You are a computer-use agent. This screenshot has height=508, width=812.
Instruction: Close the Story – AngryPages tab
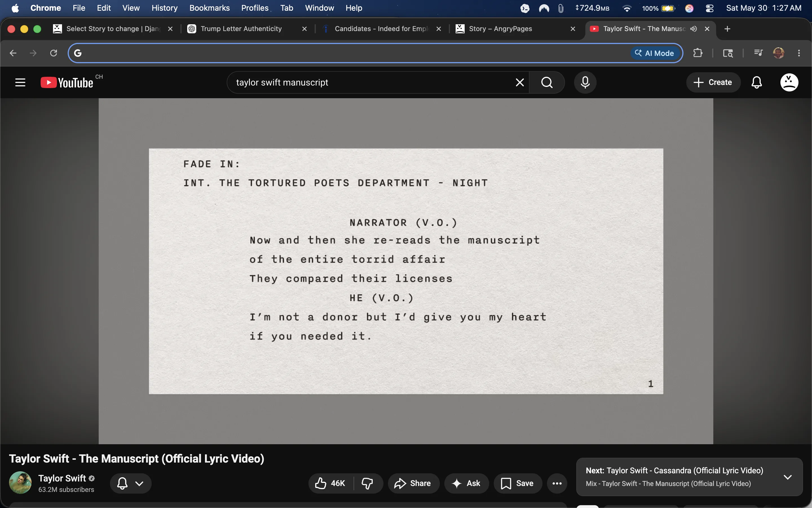[573, 29]
